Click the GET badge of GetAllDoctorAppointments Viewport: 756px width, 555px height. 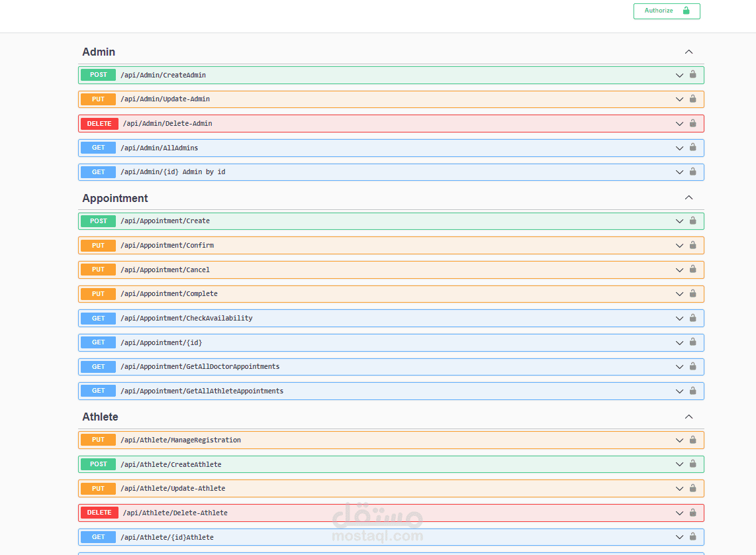point(99,367)
